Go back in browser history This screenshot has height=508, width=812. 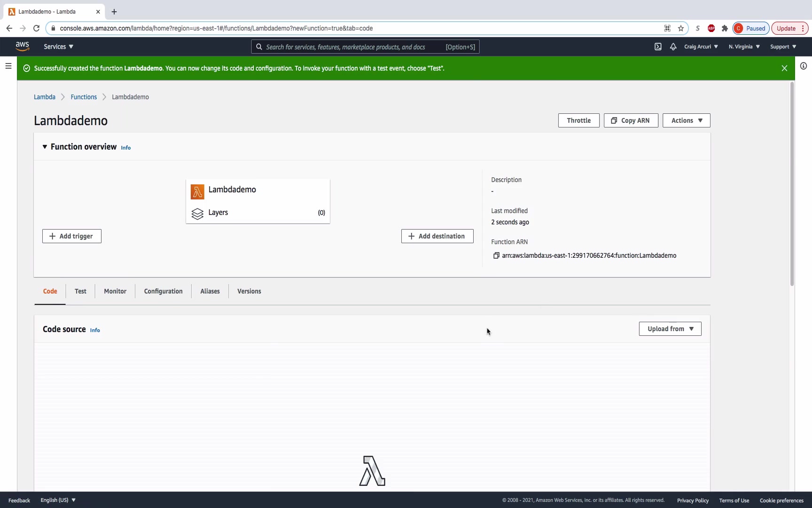coord(9,28)
